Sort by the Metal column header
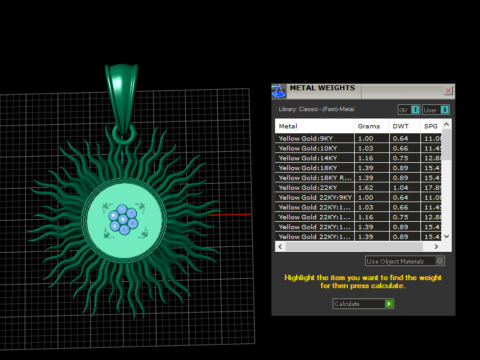 [314, 126]
